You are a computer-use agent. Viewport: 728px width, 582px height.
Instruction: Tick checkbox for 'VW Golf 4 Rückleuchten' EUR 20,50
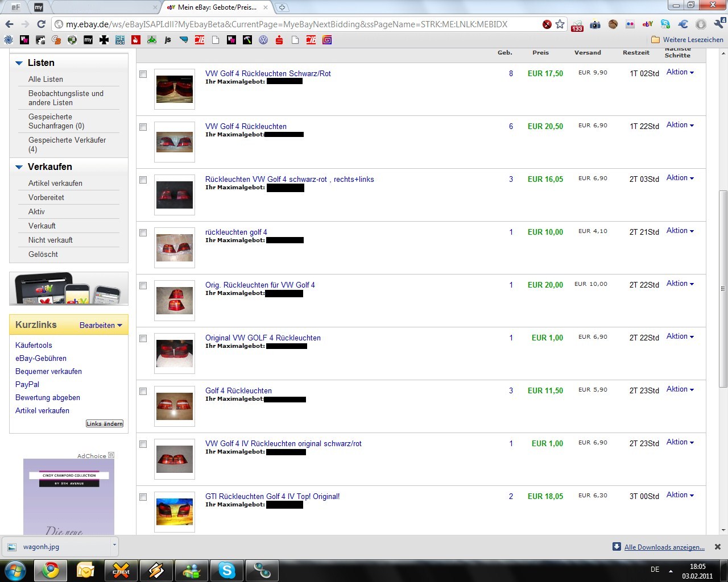click(x=143, y=127)
